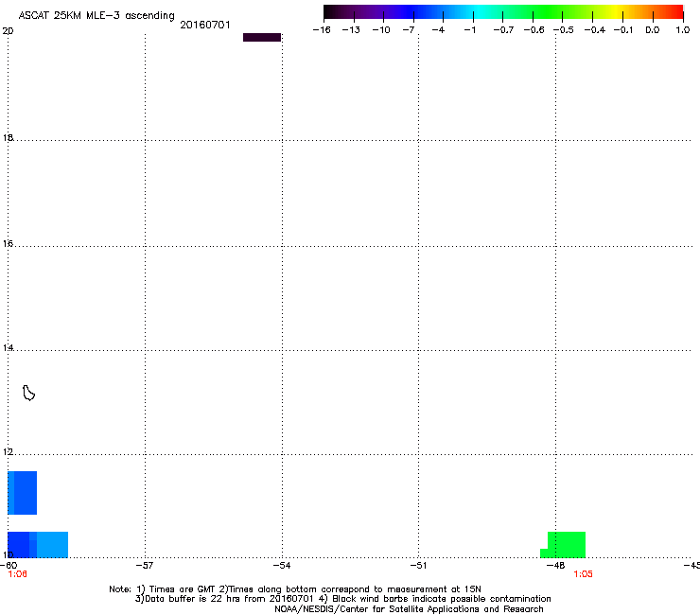This screenshot has width=700, height=615.
Task: Click the red end of the color bar
Action: pos(676,12)
